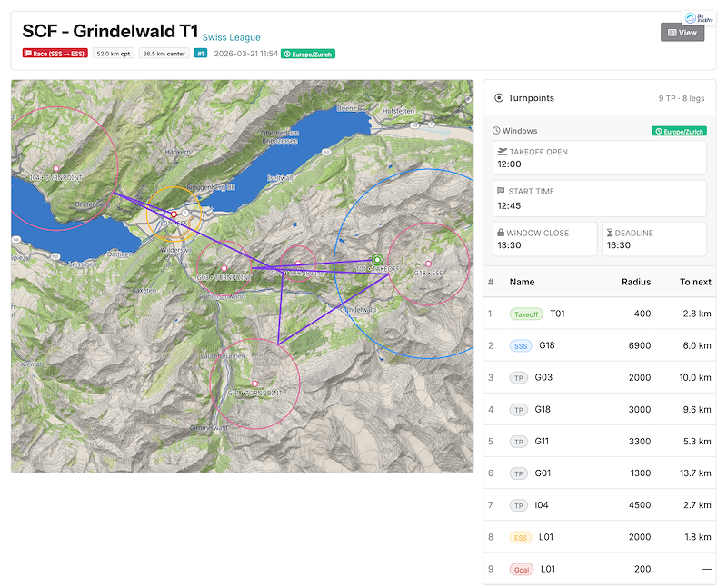
Task: Open the Swiss League link
Action: click(x=230, y=38)
